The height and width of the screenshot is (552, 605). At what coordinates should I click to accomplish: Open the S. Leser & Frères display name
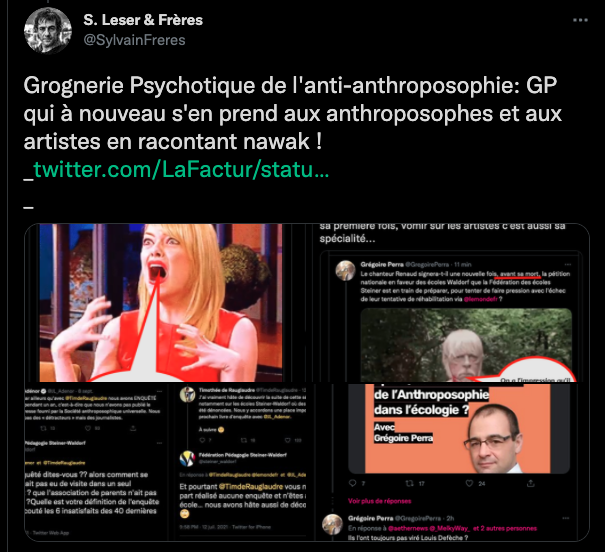point(143,20)
